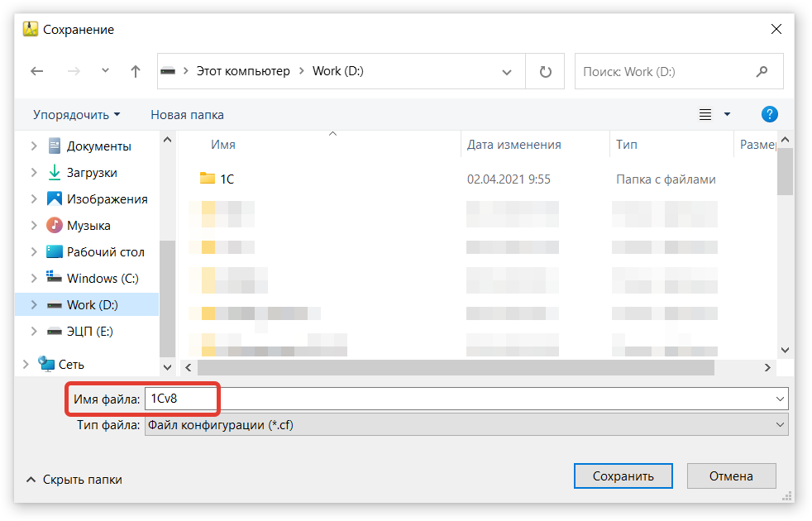
Task: Refresh the current folder view
Action: tap(545, 72)
